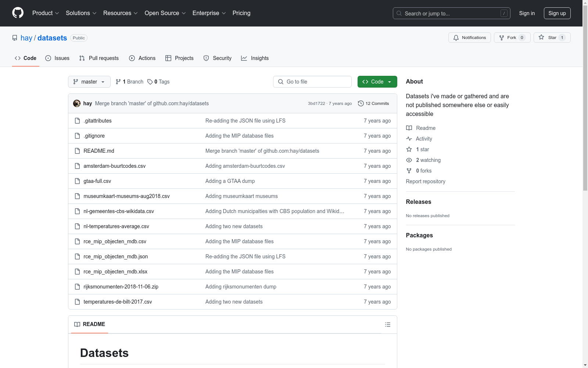
Task: Click commit hash 3bd1722
Action: pos(316,103)
